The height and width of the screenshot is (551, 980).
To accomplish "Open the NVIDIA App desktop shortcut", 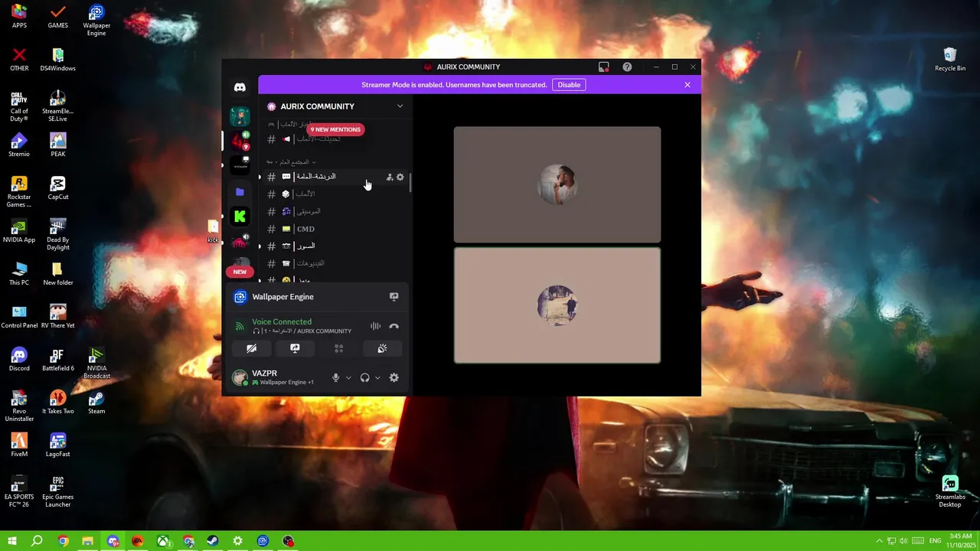I will point(19,231).
